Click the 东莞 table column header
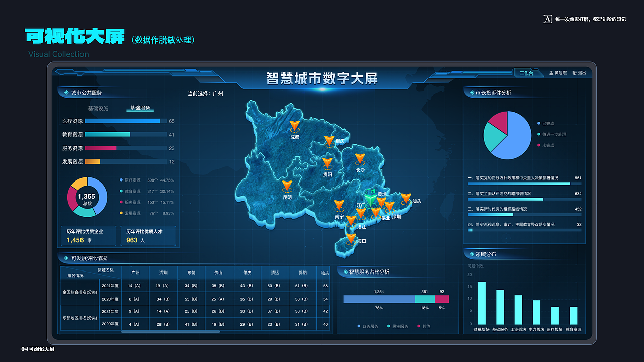Image resolution: width=644 pixels, height=362 pixels. [192, 273]
